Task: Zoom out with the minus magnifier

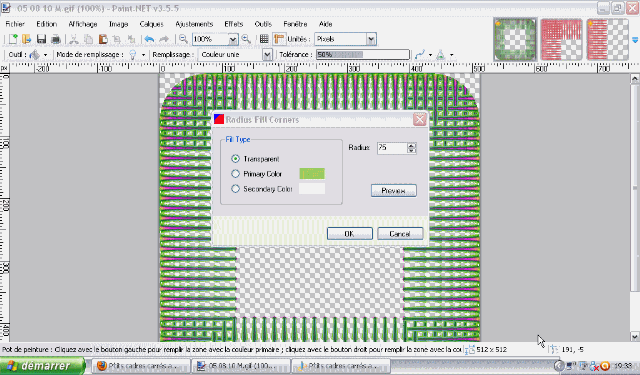Action: tap(183, 39)
